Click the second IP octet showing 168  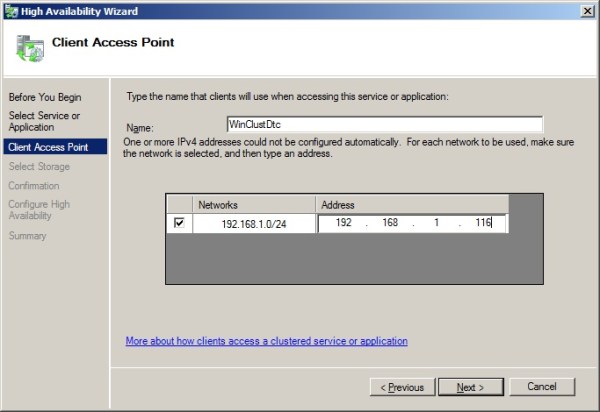392,224
